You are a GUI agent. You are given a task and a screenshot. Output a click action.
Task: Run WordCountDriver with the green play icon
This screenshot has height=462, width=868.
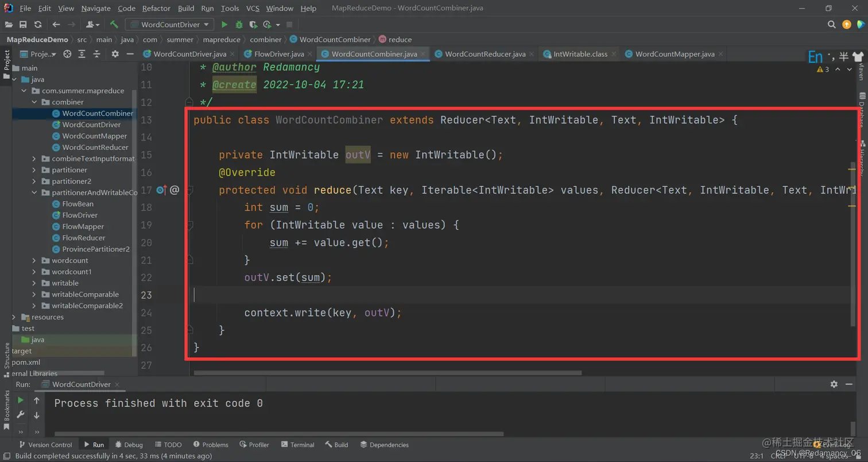pos(224,25)
